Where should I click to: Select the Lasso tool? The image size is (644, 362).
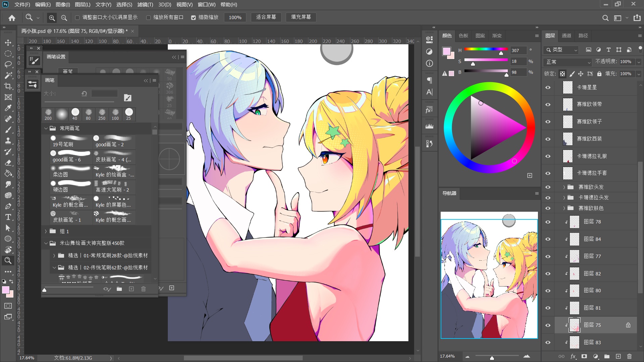pyautogui.click(x=8, y=64)
